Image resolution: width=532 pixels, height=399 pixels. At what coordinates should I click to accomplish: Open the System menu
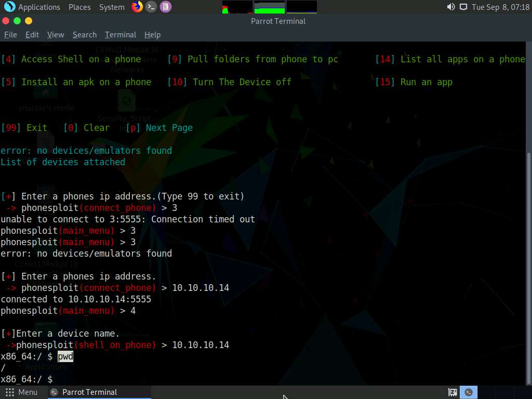pos(111,7)
